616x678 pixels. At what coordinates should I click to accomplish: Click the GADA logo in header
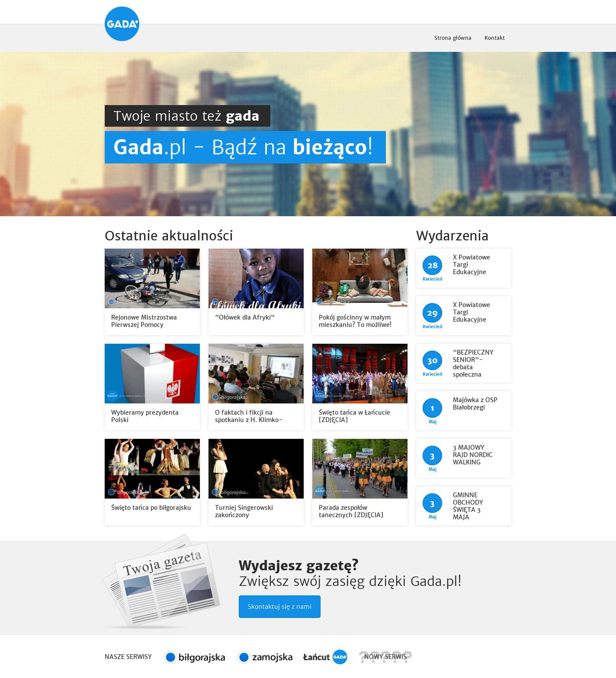(122, 24)
